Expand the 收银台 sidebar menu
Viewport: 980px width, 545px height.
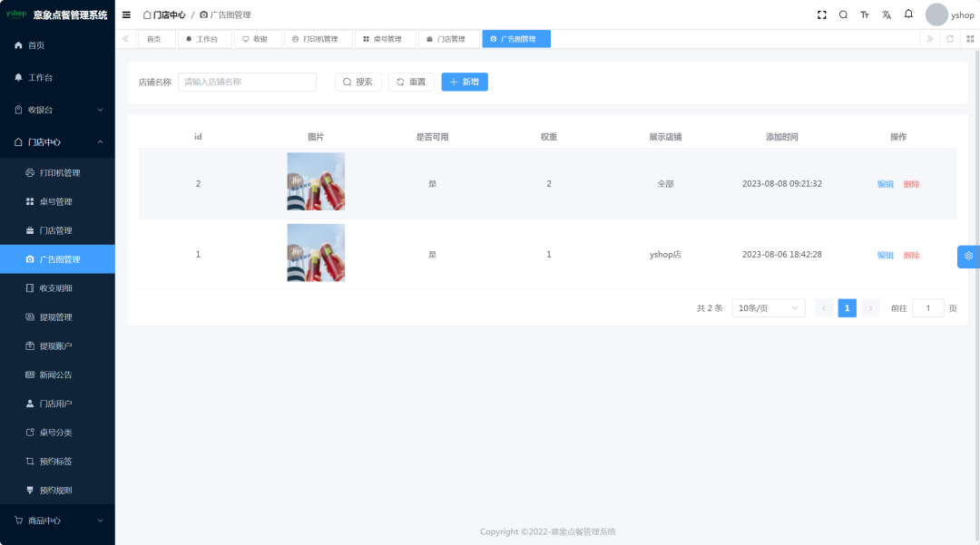point(57,110)
